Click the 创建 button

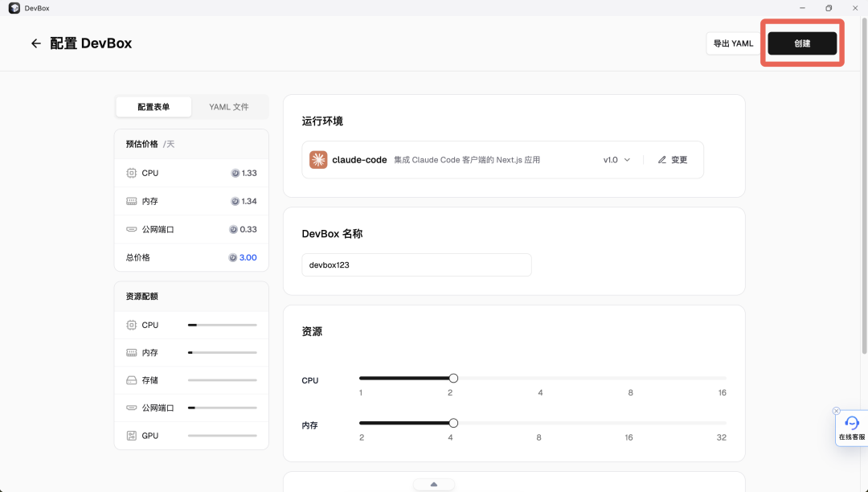point(801,43)
